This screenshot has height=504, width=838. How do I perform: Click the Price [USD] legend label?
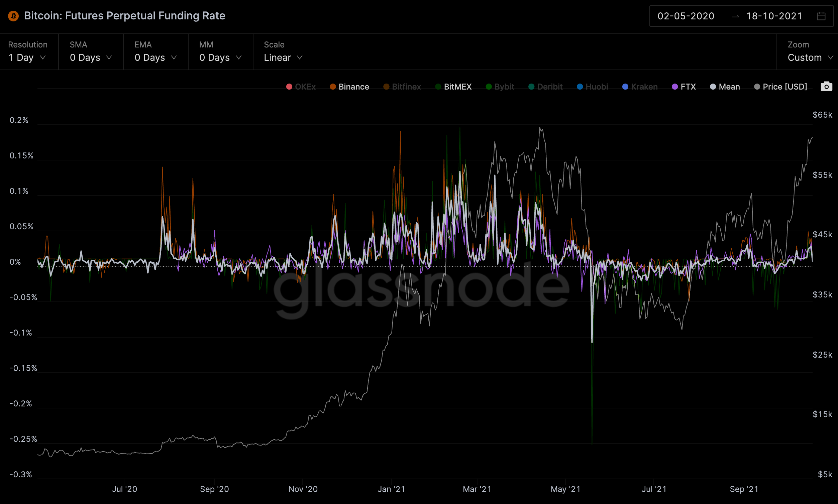pyautogui.click(x=784, y=87)
